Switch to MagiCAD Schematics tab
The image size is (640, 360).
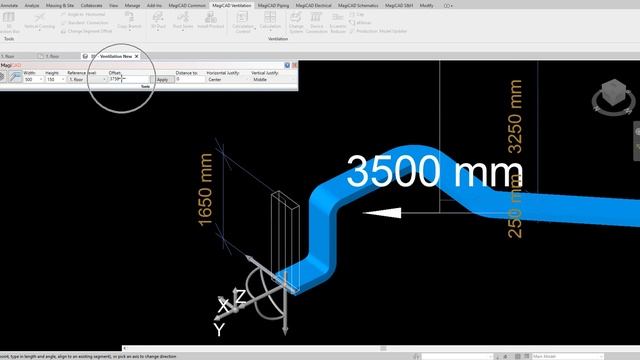click(x=358, y=6)
